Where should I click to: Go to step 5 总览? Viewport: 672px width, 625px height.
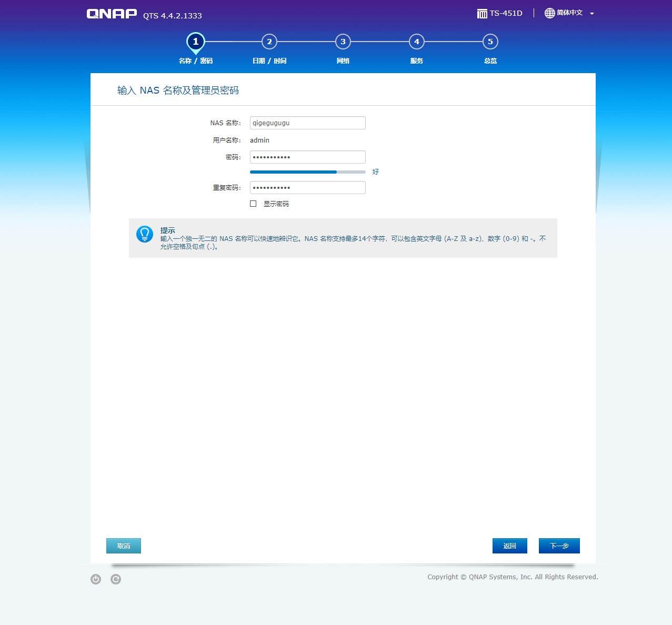pyautogui.click(x=490, y=48)
